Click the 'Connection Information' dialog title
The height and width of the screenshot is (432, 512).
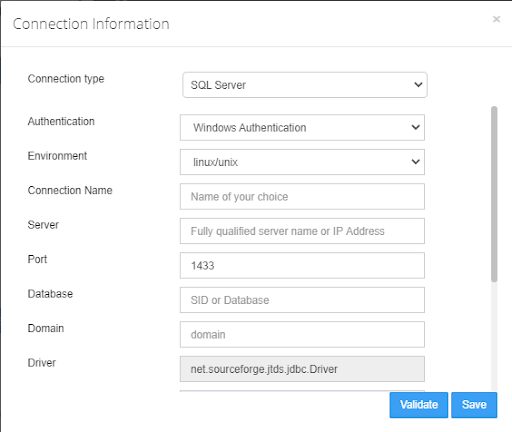click(x=91, y=24)
